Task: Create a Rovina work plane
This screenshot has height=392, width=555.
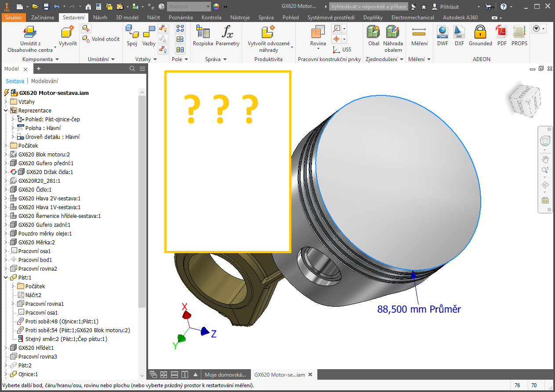Action: [x=318, y=36]
